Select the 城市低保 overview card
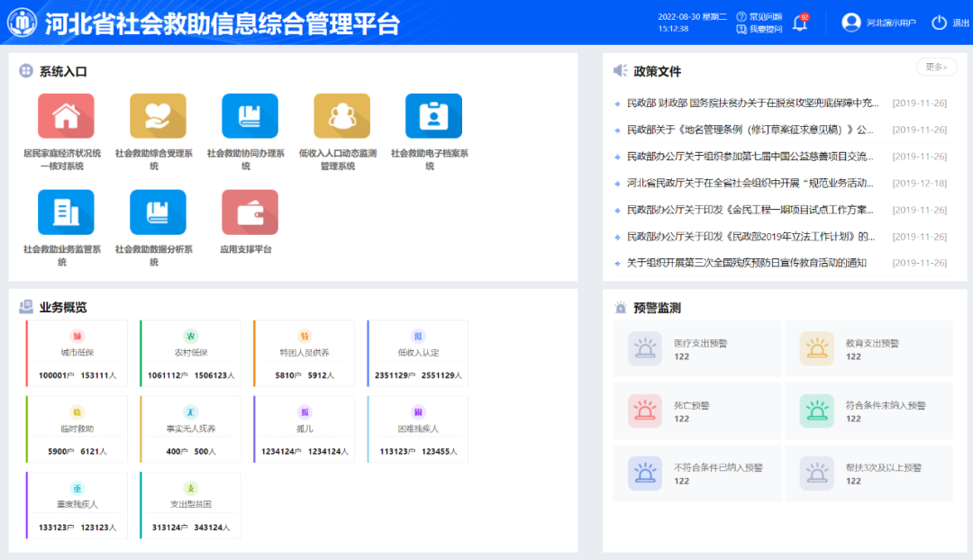 point(77,354)
